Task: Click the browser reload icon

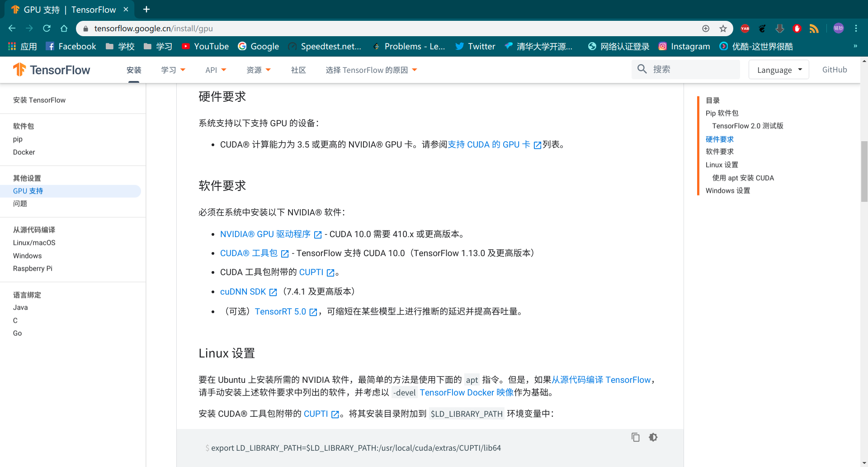Action: (x=47, y=28)
